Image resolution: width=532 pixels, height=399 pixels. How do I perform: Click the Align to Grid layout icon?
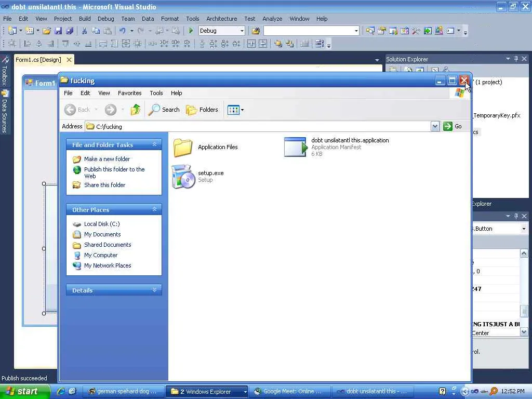coord(12,44)
